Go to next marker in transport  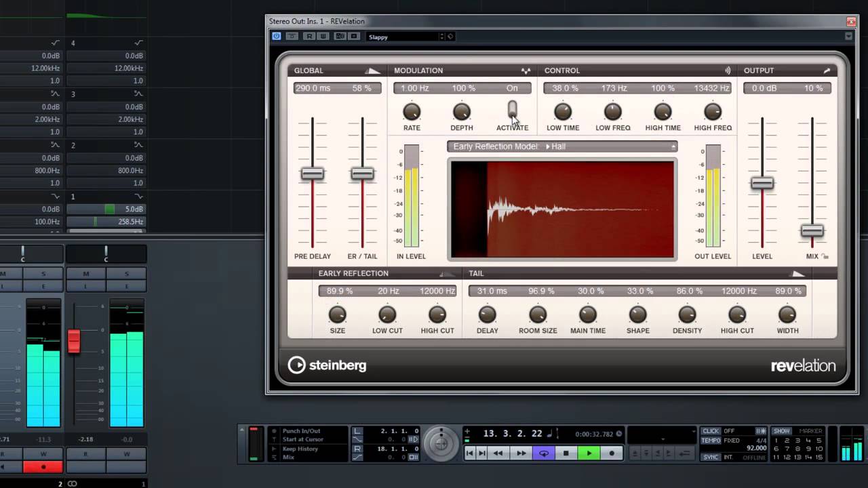(x=482, y=453)
